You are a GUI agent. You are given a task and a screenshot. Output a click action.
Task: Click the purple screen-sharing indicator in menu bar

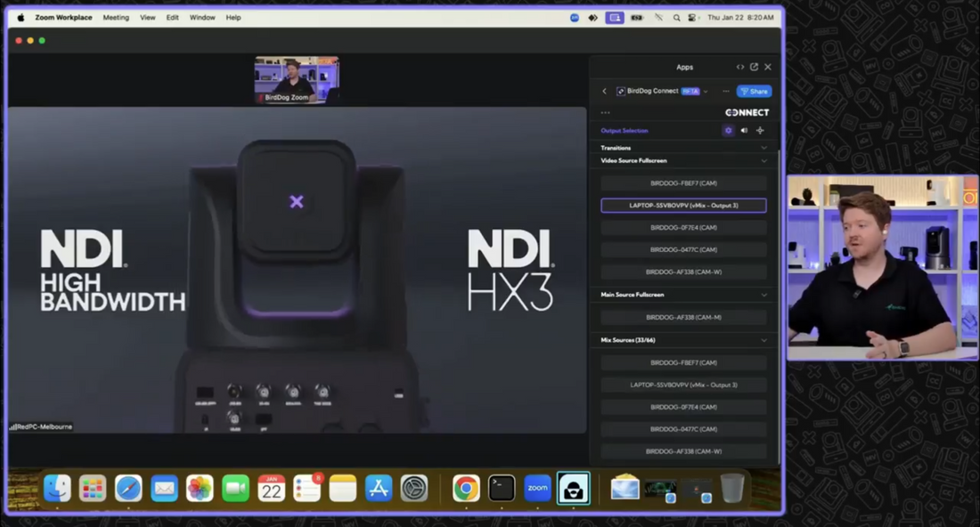614,17
